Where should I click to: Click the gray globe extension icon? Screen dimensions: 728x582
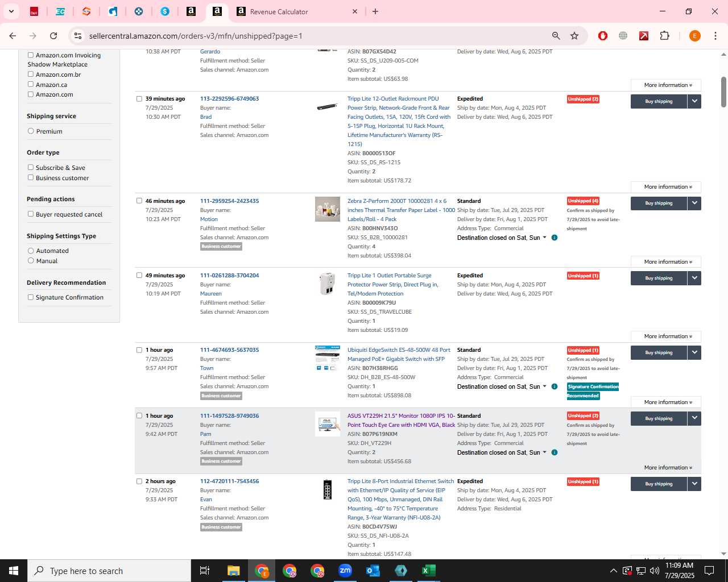[x=623, y=36]
